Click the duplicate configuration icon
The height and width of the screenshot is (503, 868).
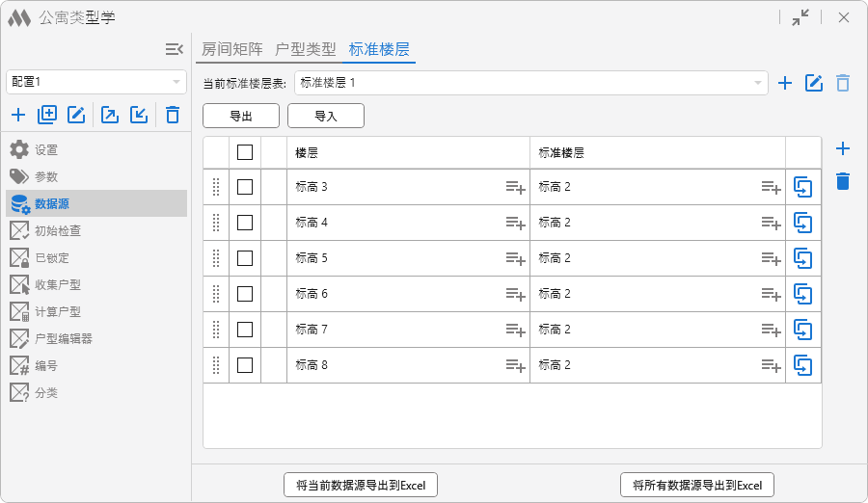(x=47, y=116)
